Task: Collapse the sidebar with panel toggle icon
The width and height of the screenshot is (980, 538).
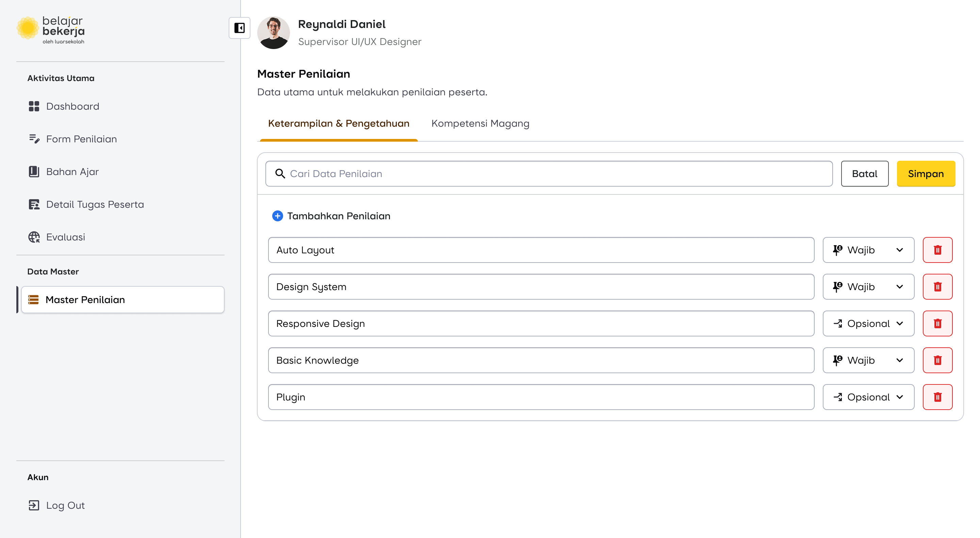Action: point(239,28)
